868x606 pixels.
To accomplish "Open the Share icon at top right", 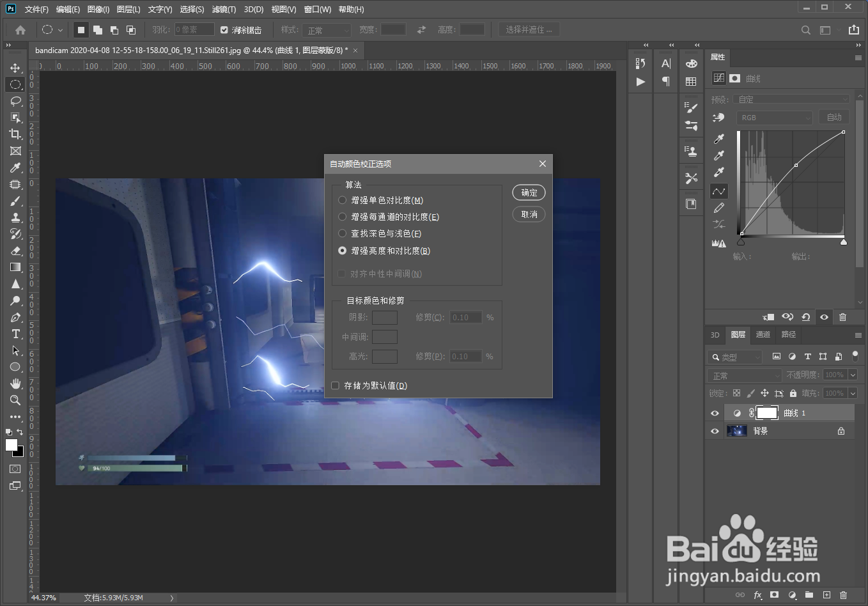I will tap(854, 30).
